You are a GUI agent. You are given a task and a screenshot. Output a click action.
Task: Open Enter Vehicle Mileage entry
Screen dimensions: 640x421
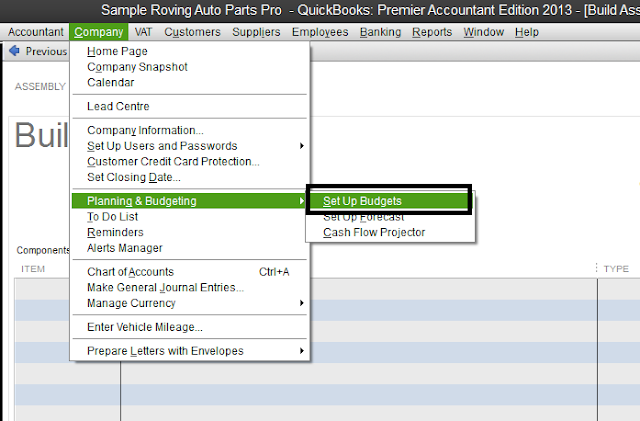click(x=145, y=327)
